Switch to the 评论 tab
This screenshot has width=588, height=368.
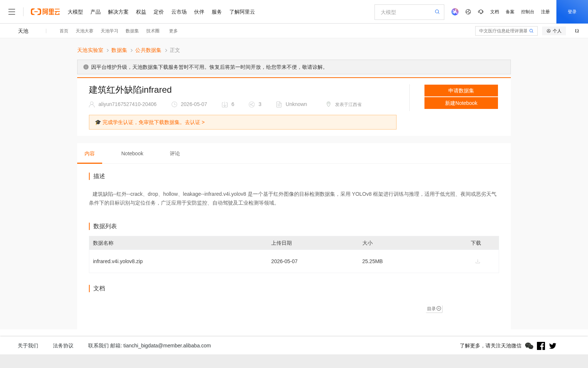175,153
